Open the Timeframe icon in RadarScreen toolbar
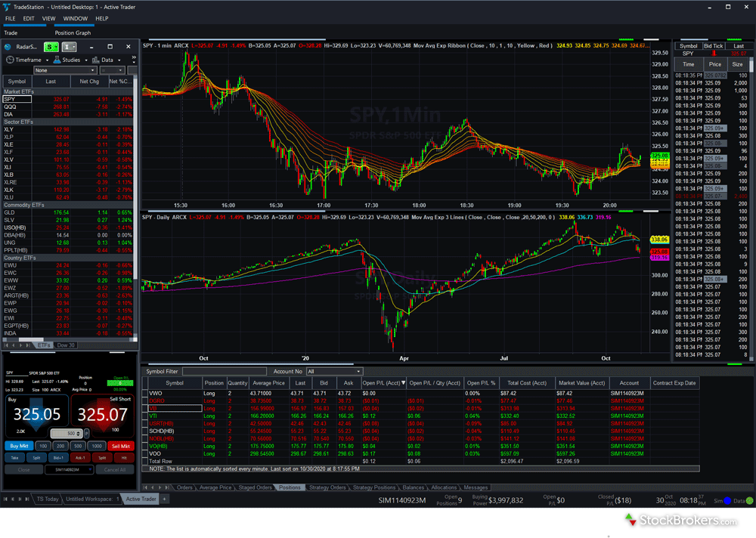 (10, 60)
